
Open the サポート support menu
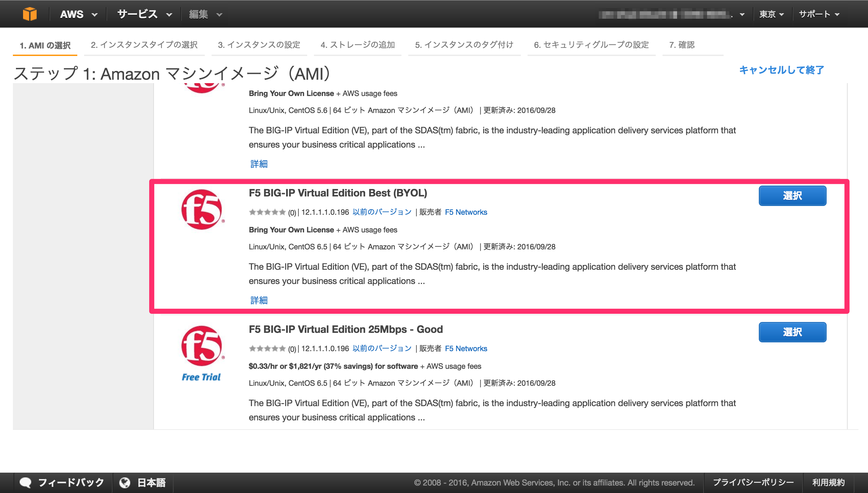point(819,14)
